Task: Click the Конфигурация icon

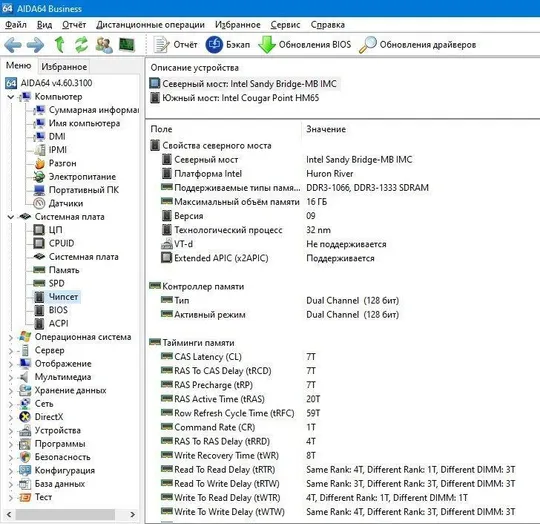Action: (25, 471)
